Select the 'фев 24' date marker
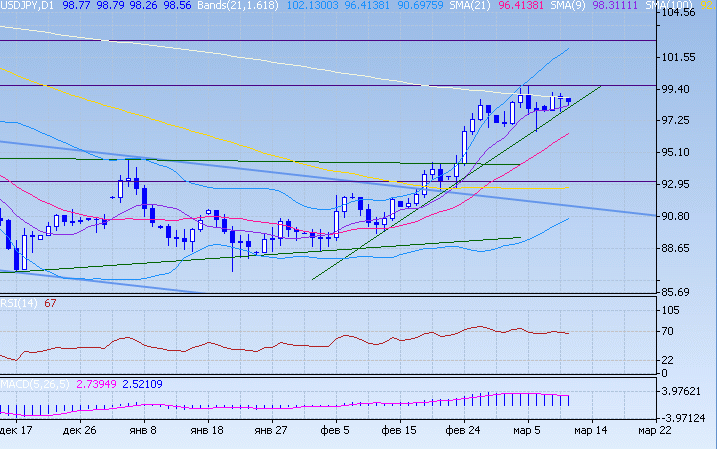 click(x=463, y=431)
